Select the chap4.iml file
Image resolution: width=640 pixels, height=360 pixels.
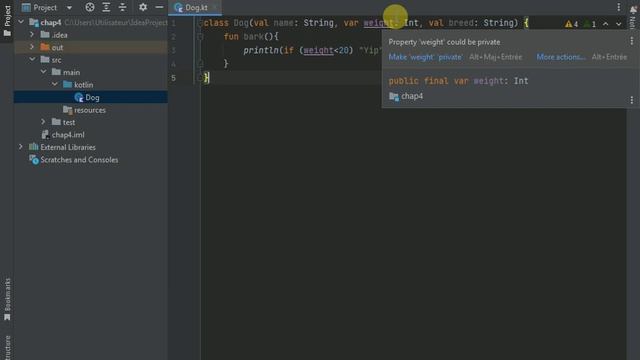[x=91, y=135]
